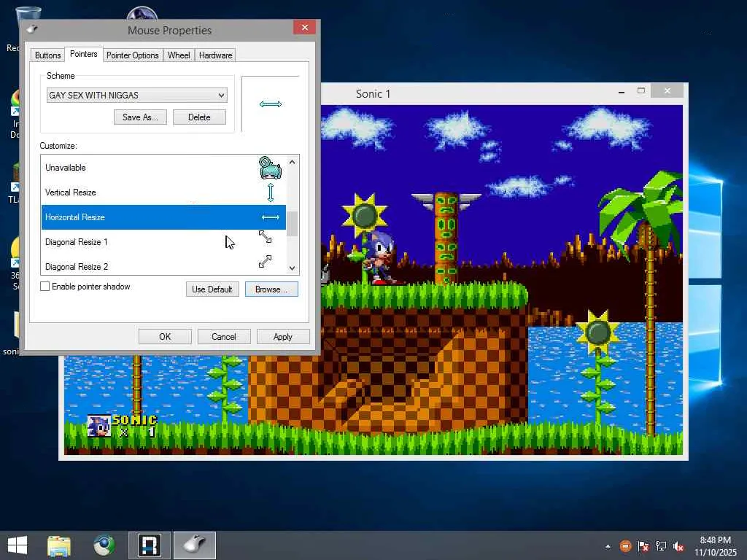Close the Mouse Properties dialog

(x=305, y=28)
